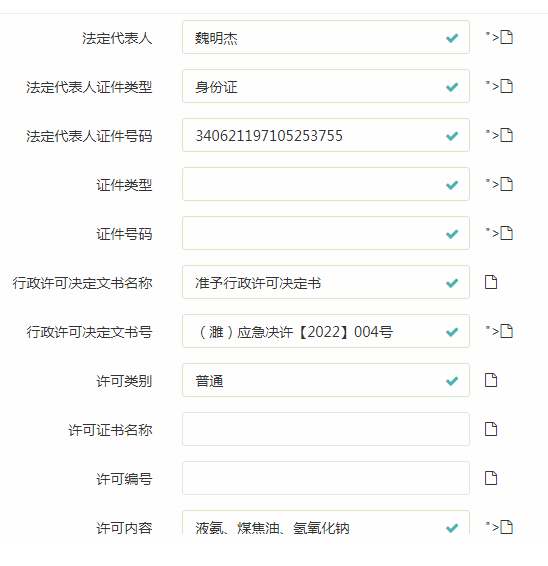548x566 pixels.
Task: Click the empty 许可编号 input field
Action: [326, 478]
